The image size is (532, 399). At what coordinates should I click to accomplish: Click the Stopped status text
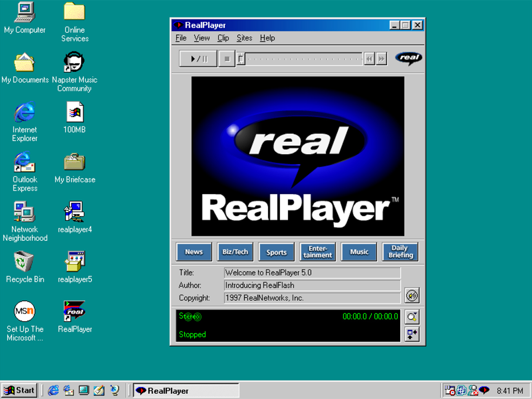(192, 335)
